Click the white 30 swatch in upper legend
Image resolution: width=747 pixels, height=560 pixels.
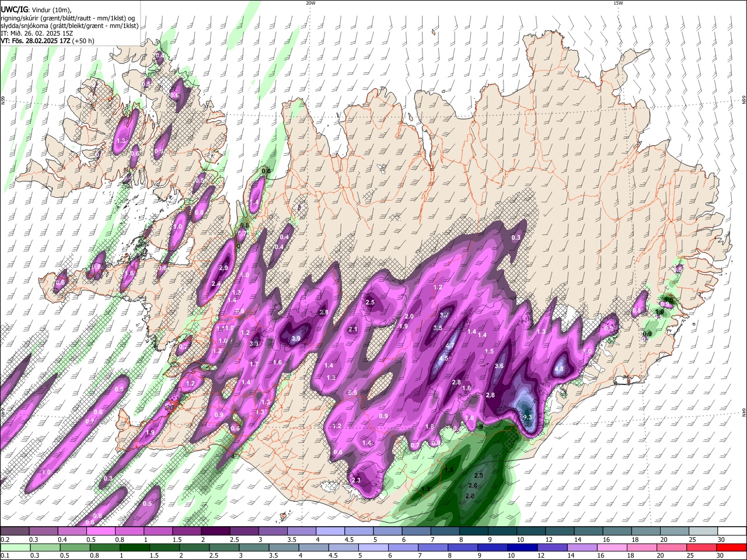click(732, 531)
